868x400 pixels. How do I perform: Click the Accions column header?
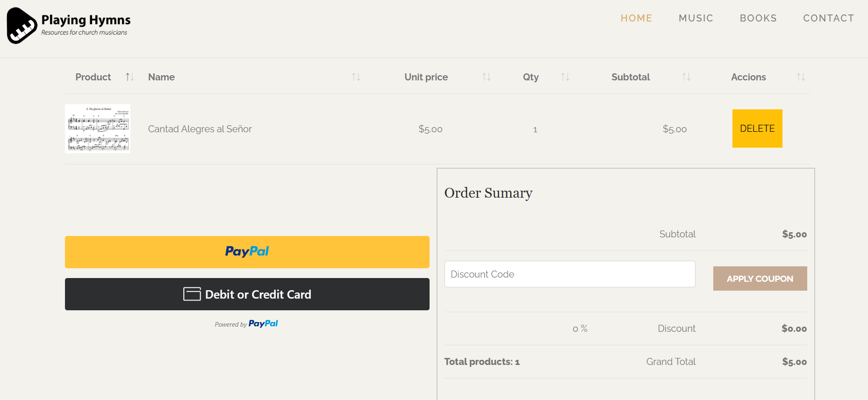748,77
